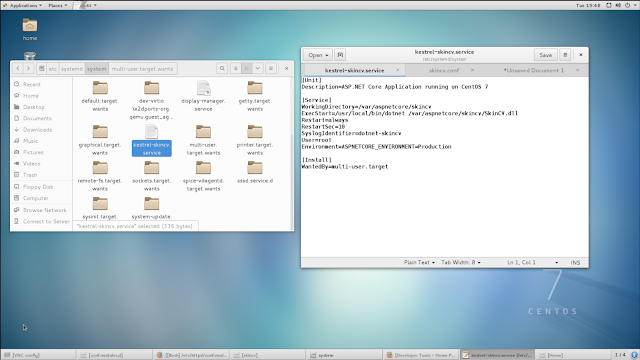Image resolution: width=640 pixels, height=360 pixels.
Task: Open the gedit Open dropdown button
Action: point(318,55)
